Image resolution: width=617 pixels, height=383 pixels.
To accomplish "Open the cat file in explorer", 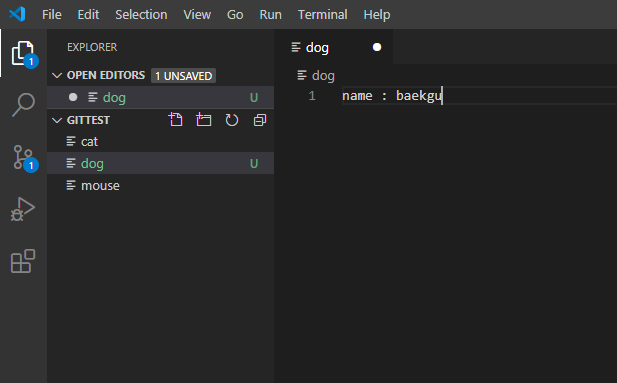I will coord(161,141).
